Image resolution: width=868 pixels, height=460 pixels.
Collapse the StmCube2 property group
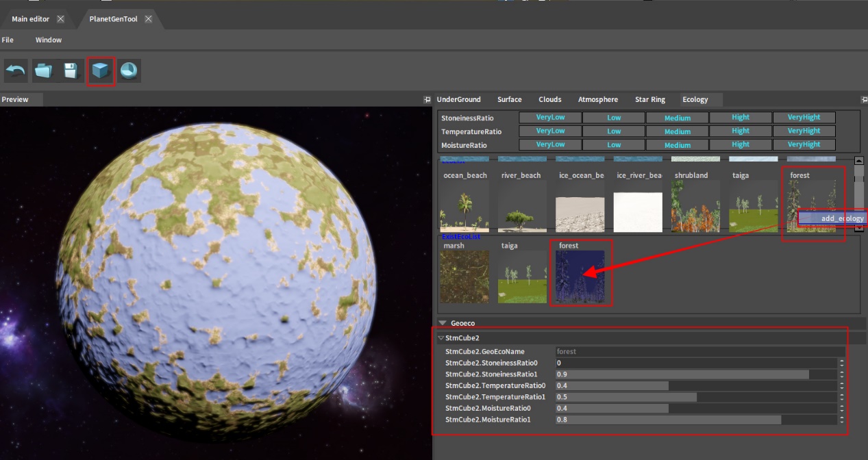click(x=441, y=338)
